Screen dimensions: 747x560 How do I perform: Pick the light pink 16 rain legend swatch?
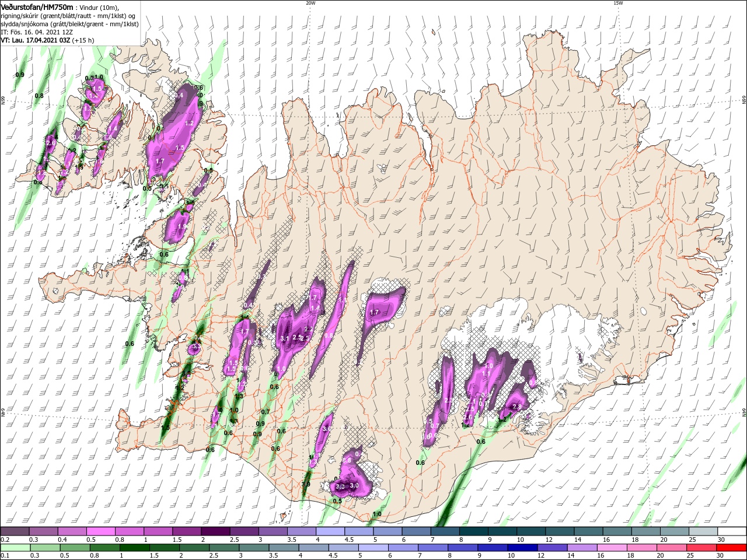click(612, 548)
